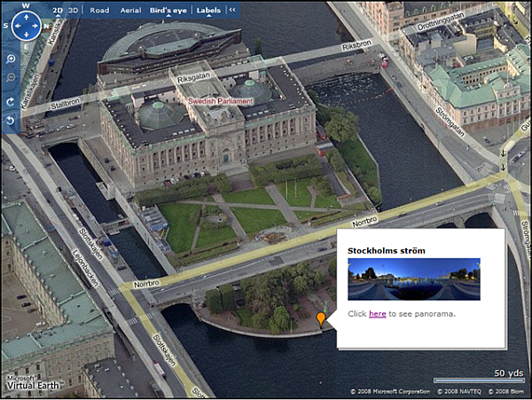Rotate the view counterclockwise
532x400 pixels.
[11, 121]
